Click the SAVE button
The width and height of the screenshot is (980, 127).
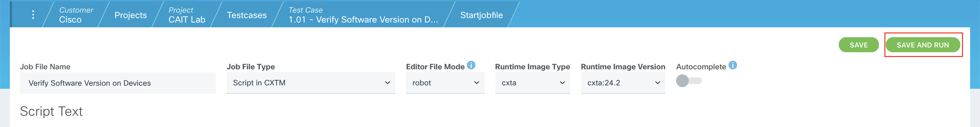(859, 45)
